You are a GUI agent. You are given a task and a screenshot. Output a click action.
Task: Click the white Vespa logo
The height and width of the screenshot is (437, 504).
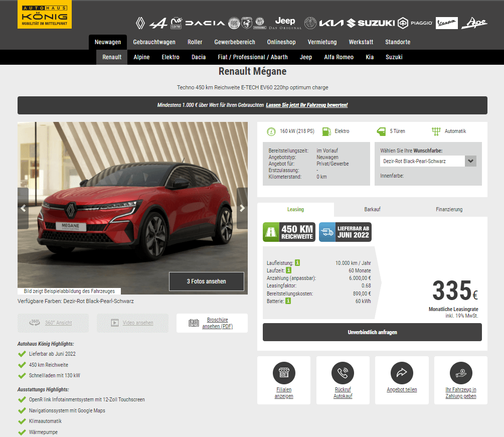[x=446, y=23]
